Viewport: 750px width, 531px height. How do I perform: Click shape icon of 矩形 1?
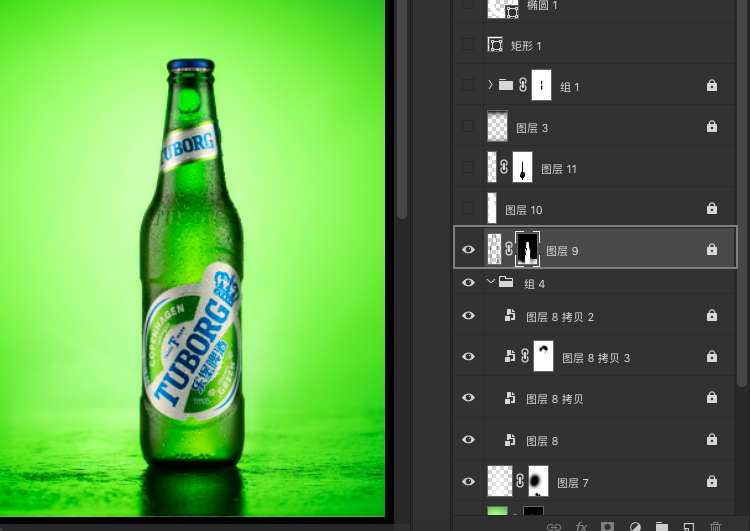[495, 44]
